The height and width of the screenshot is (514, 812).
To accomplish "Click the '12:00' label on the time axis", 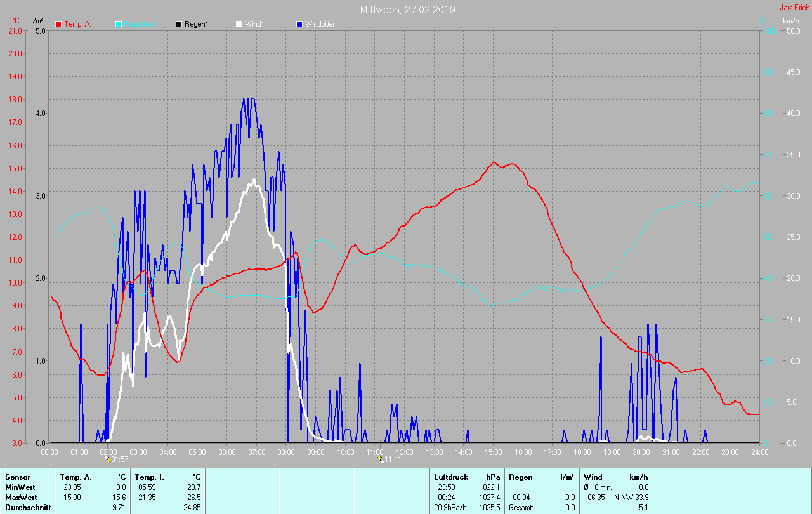I will click(x=405, y=452).
